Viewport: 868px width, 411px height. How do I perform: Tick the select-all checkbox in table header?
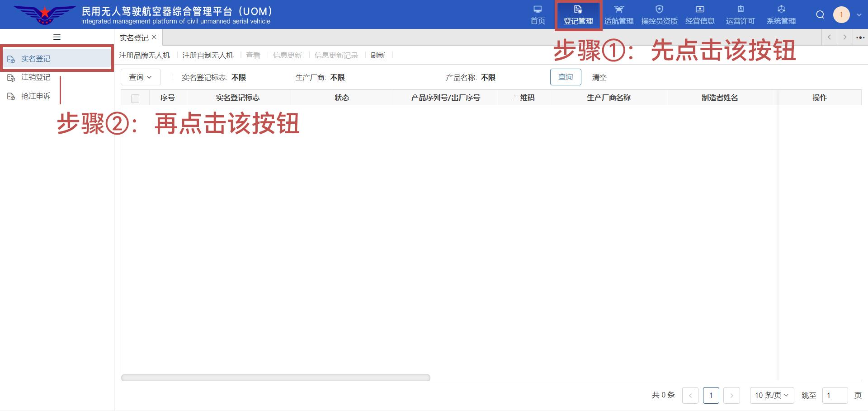coord(135,98)
